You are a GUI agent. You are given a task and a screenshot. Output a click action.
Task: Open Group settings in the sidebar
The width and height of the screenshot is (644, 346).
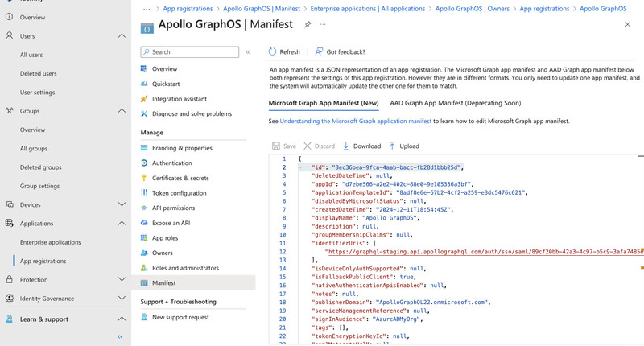(39, 186)
